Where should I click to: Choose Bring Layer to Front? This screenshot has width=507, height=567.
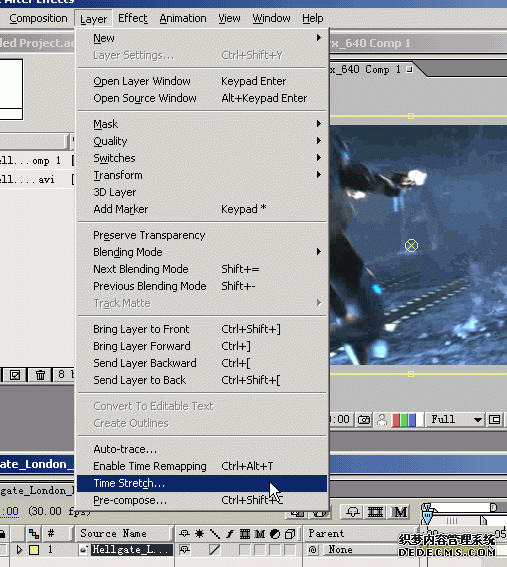[x=202, y=329]
